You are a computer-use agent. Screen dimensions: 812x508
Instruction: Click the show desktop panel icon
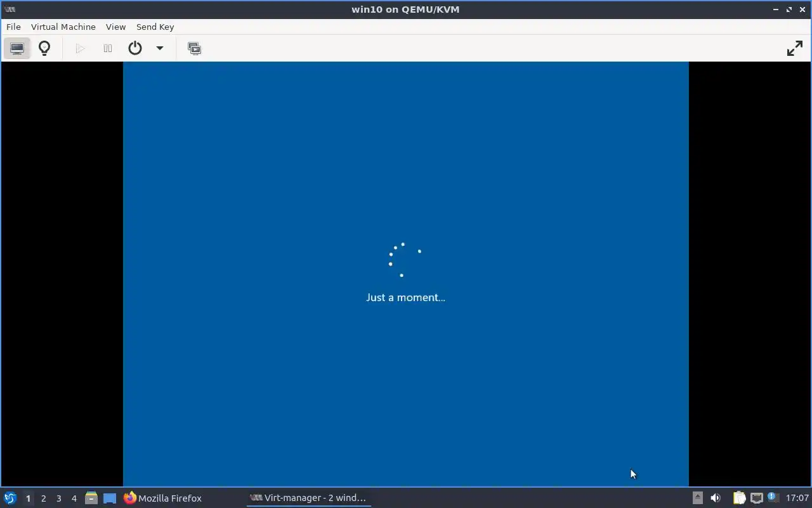click(110, 498)
